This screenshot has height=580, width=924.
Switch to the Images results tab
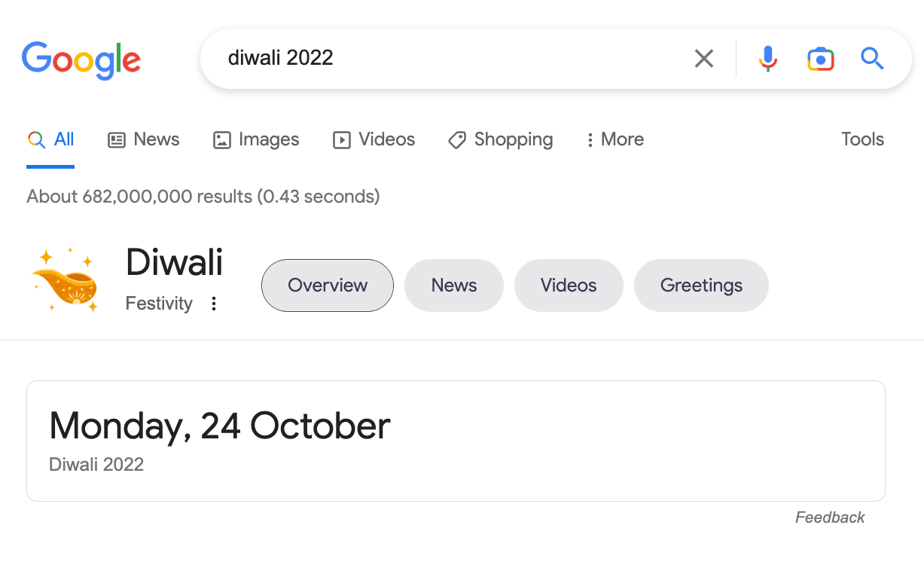tap(256, 139)
